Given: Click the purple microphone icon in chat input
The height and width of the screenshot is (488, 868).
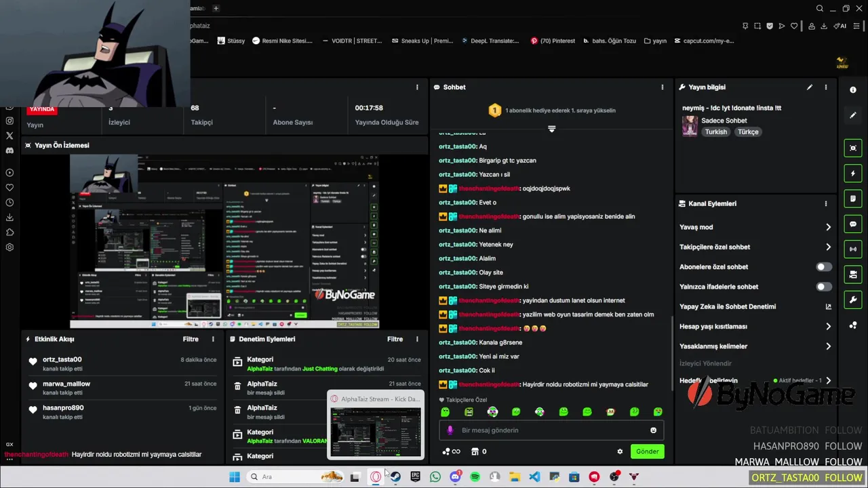Looking at the screenshot, I should click(x=450, y=430).
